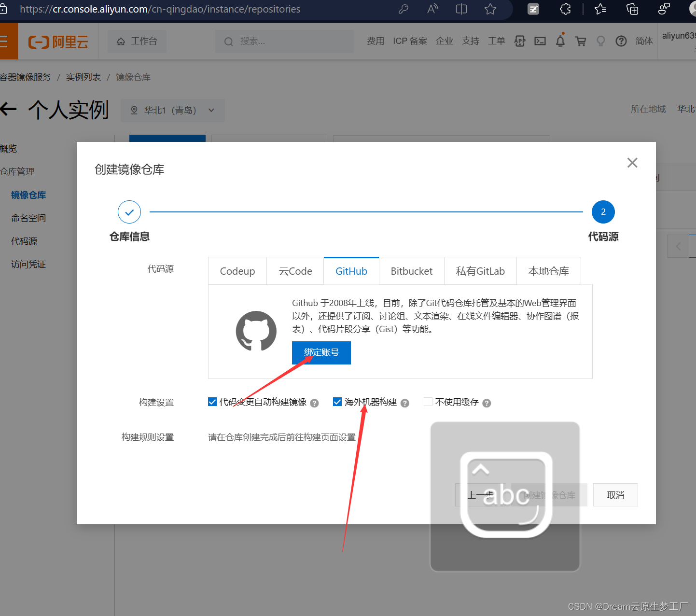Click the GitHub octocat logo
Screen dimensions: 696x616
(256, 331)
